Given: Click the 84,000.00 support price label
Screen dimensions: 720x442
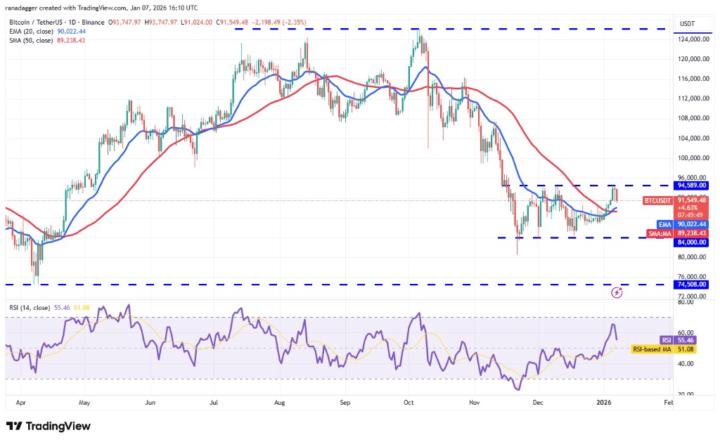Looking at the screenshot, I should click(691, 242).
